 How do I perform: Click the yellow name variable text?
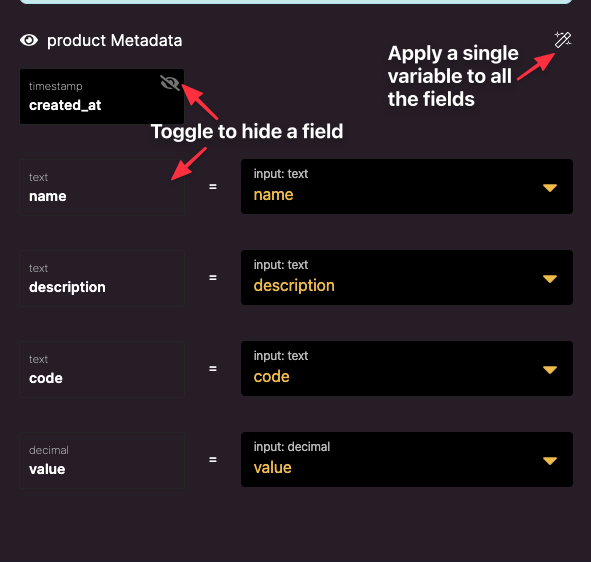point(273,195)
